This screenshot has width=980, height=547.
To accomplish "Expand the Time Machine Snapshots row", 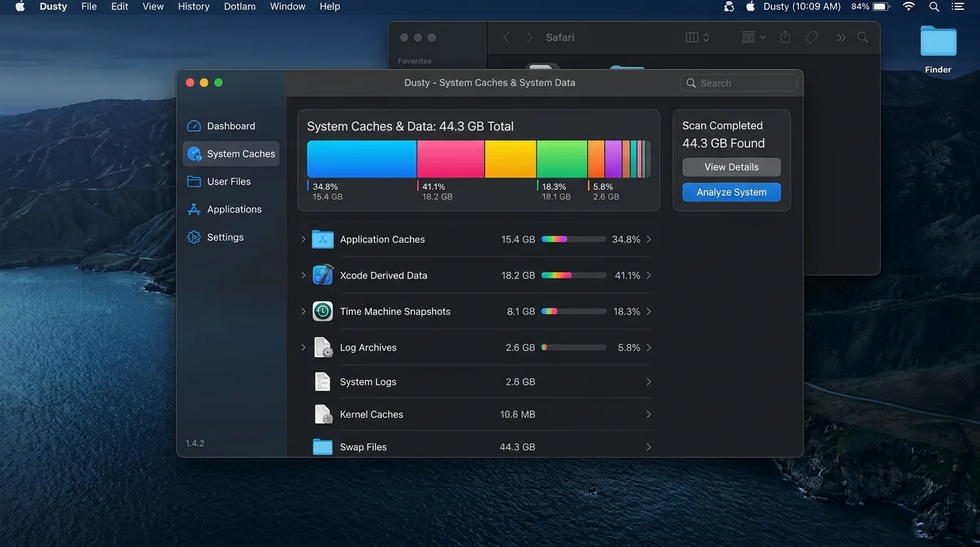I will [x=303, y=311].
